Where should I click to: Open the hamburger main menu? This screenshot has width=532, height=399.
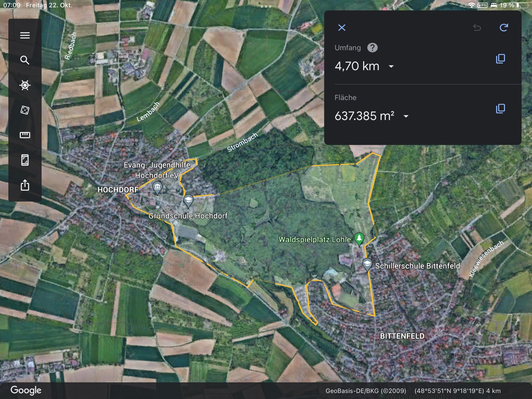coord(25,35)
